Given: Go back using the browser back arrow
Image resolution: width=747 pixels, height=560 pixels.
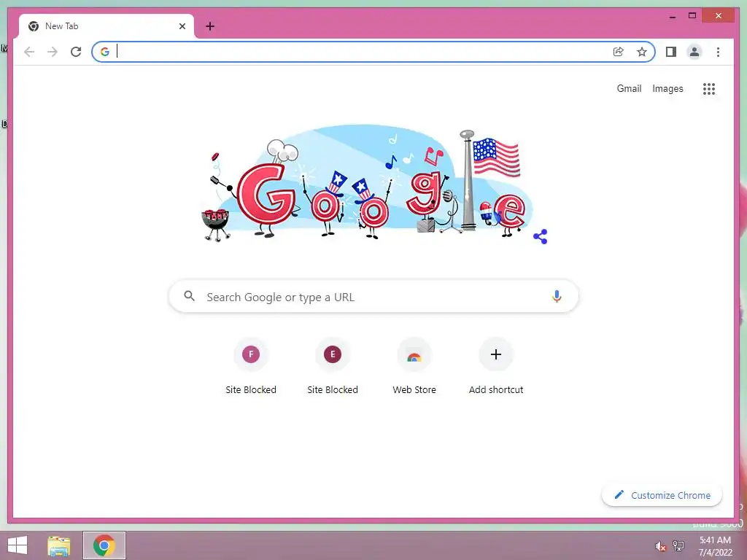Looking at the screenshot, I should (x=29, y=52).
